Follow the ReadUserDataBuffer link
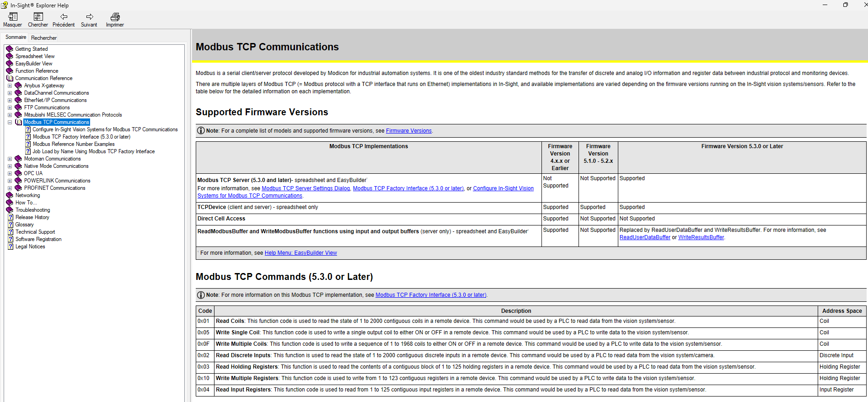Image resolution: width=868 pixels, height=402 pixels. 644,237
